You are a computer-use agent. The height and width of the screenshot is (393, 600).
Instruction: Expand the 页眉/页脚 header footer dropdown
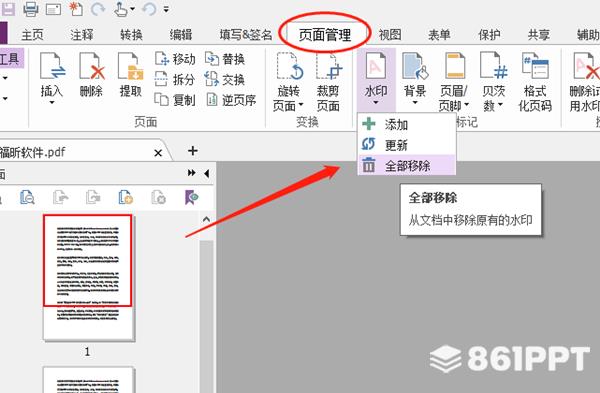coord(466,104)
